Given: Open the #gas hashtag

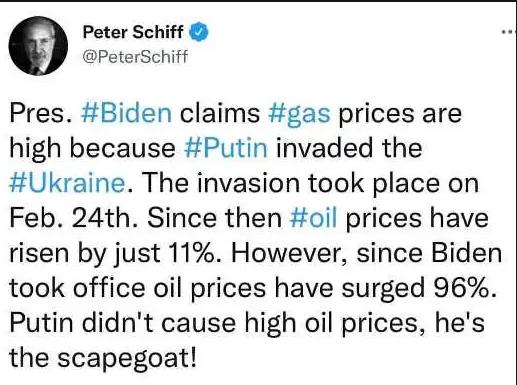Looking at the screenshot, I should [299, 114].
